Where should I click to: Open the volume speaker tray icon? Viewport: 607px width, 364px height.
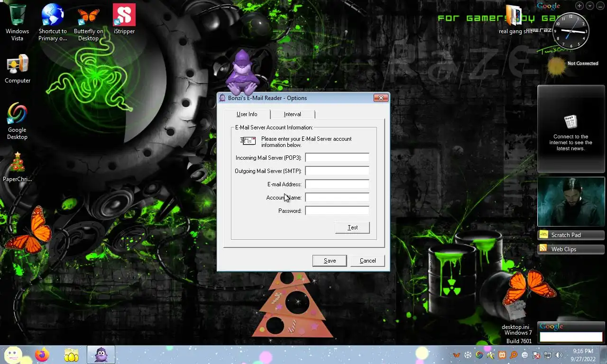[x=559, y=355]
